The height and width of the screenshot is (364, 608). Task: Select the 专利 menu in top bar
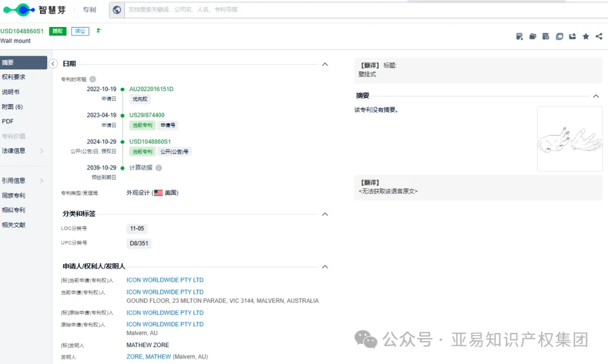tap(89, 10)
